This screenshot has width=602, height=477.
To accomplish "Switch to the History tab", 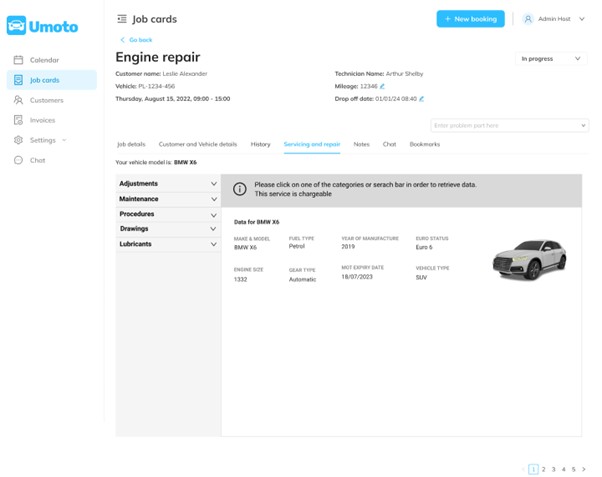I will click(x=260, y=145).
